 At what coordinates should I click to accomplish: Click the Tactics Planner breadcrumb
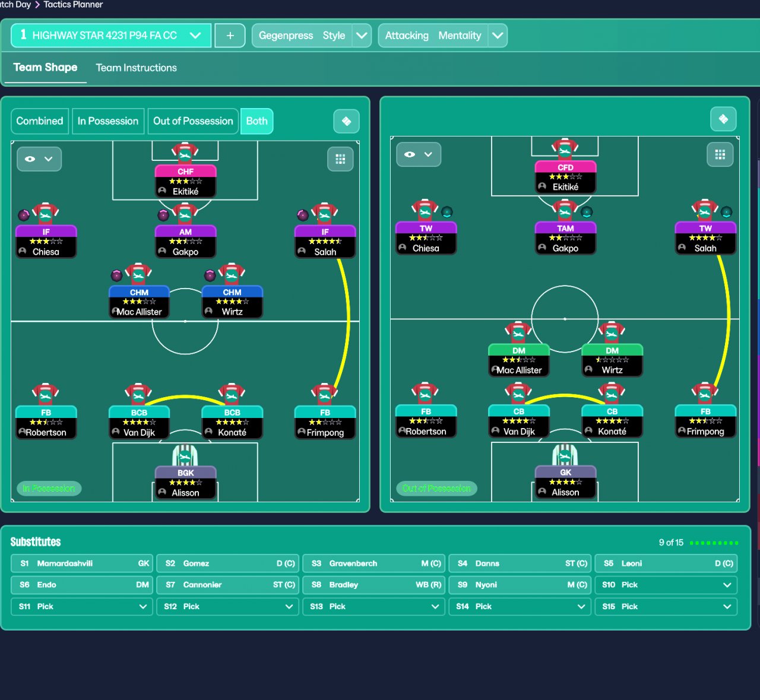coord(73,5)
